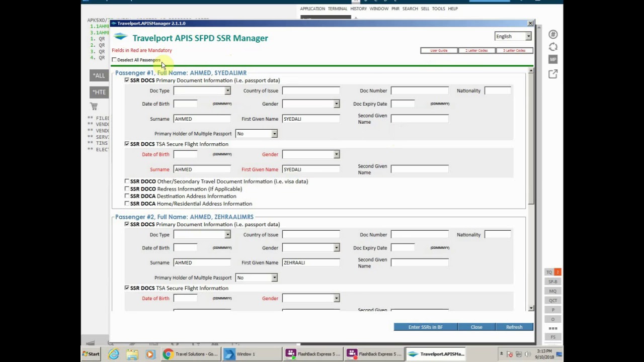Screen dimensions: 644x362
Task: Click the SP-B button in sidebar
Action: [553, 282]
